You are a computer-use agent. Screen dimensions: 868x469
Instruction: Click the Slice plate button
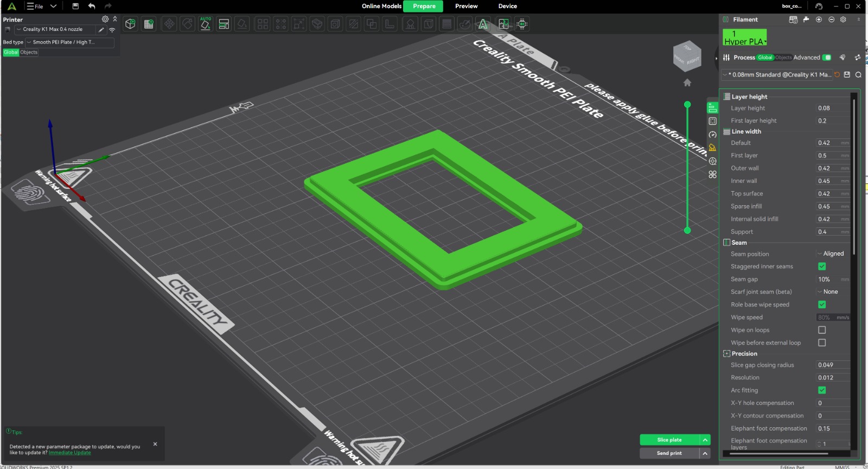pos(669,440)
